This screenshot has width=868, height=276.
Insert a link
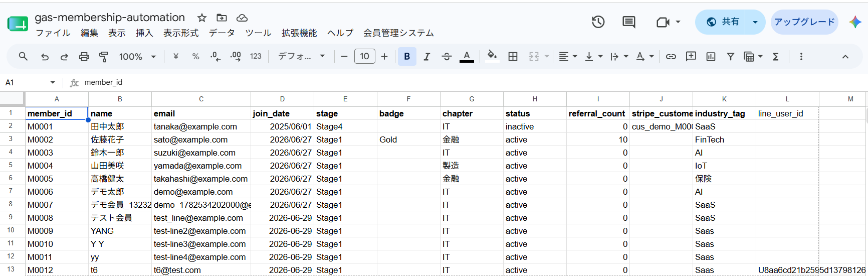671,57
